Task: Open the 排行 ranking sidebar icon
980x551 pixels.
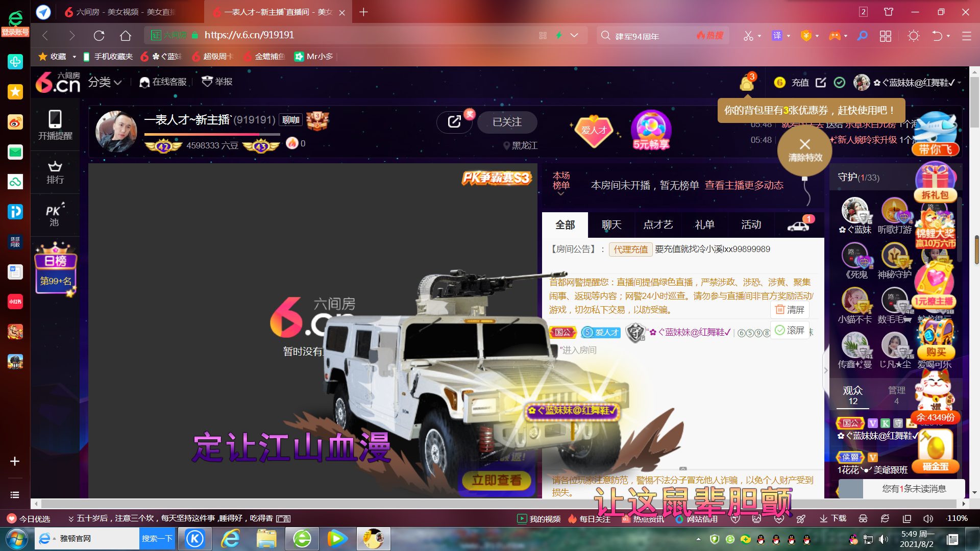Action: 55,172
